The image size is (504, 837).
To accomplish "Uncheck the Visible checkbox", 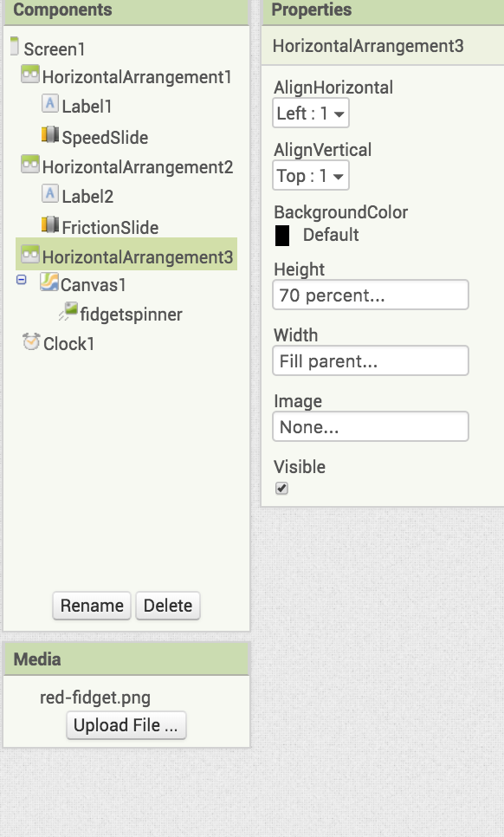I will pyautogui.click(x=281, y=489).
